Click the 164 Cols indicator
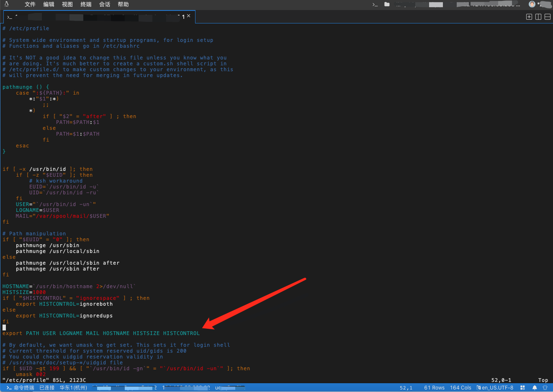 coord(460,388)
